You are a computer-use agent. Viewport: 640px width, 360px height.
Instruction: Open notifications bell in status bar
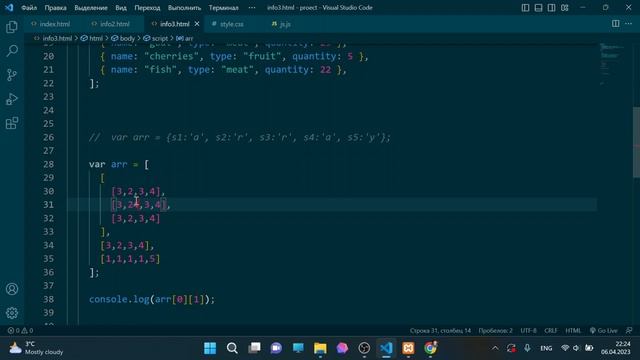(629, 331)
